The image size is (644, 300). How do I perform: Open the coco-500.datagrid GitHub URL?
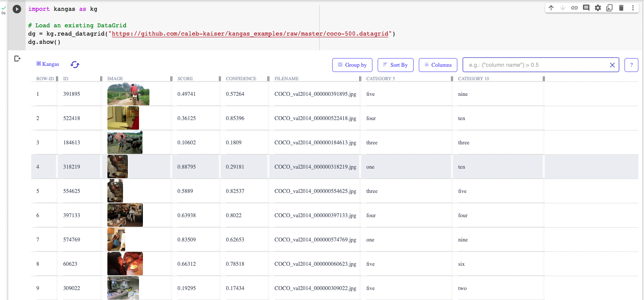click(x=251, y=33)
